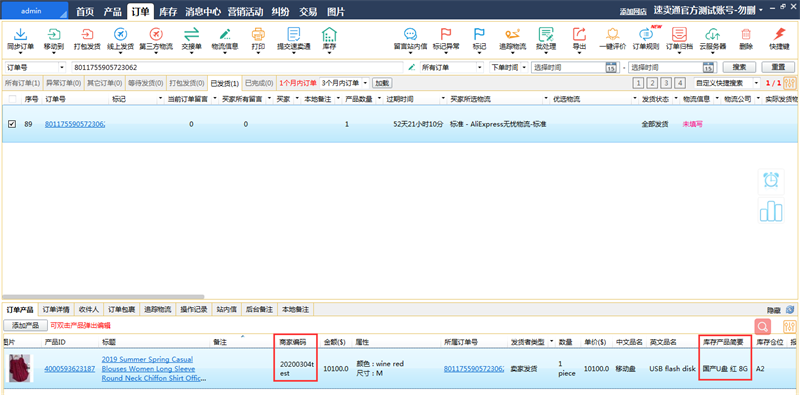Click the horizontal scrollbar under order list
Screen dimensions: 800x395
coord(104,297)
